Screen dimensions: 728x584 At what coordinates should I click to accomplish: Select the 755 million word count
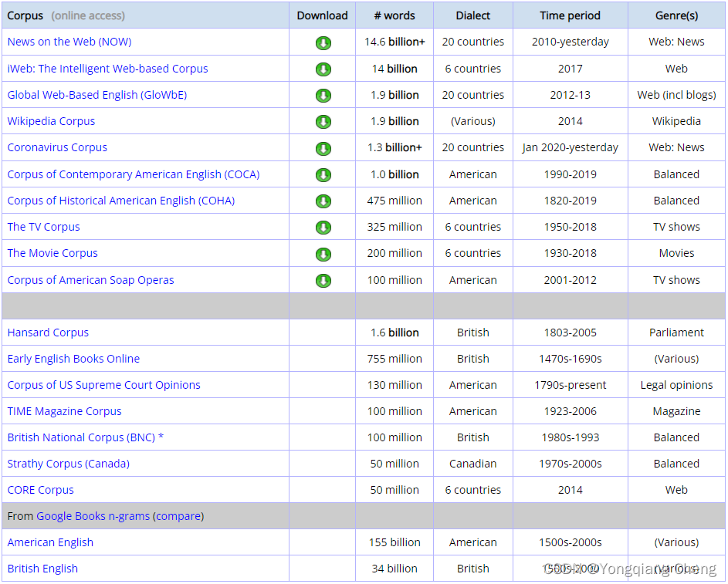click(394, 359)
